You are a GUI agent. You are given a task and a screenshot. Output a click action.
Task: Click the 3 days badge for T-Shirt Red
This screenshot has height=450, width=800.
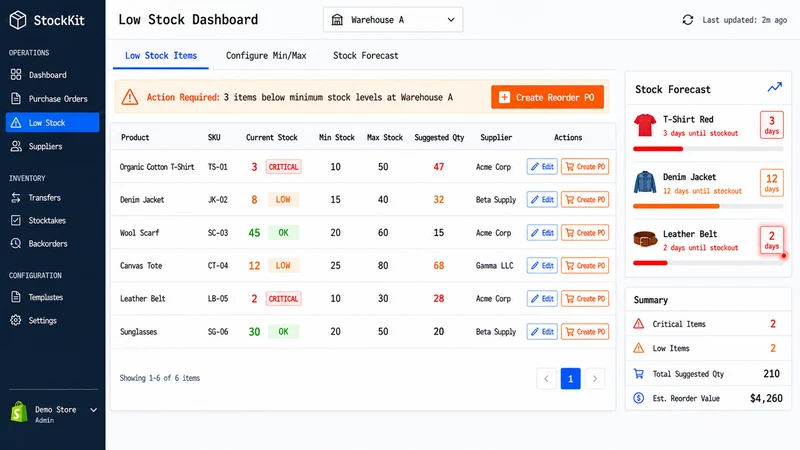tap(771, 125)
